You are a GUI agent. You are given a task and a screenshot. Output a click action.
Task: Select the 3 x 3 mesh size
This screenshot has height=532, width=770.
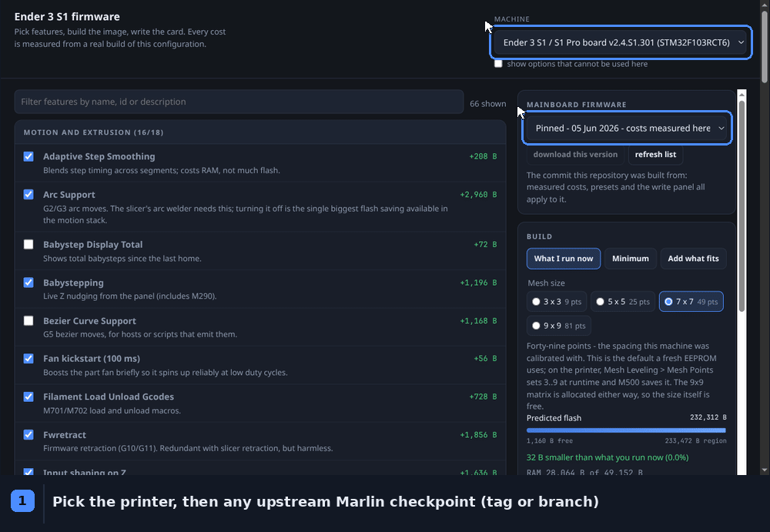557,302
